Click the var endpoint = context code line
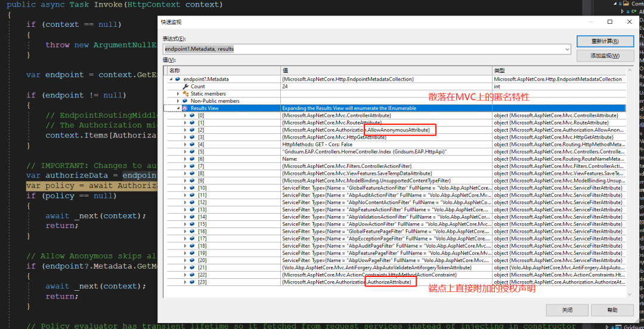This screenshot has height=329, width=644. 92,75
